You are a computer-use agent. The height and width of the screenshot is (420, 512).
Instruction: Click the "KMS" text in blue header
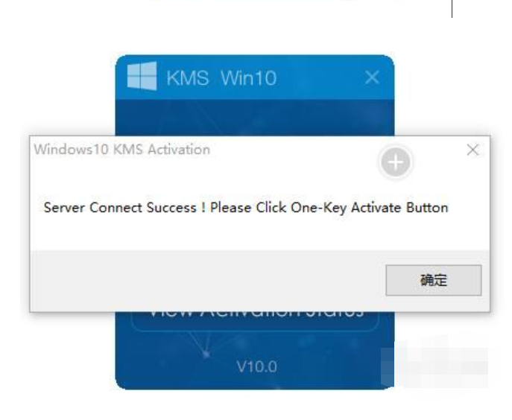(187, 78)
